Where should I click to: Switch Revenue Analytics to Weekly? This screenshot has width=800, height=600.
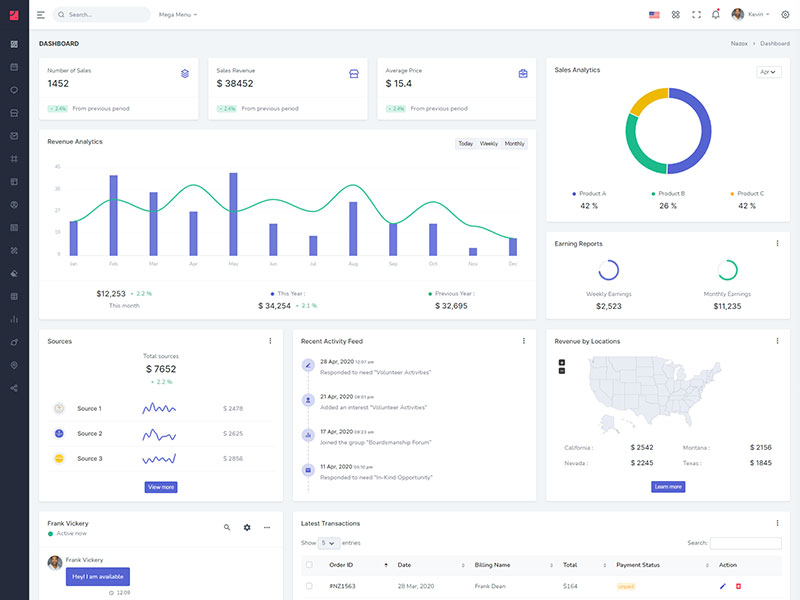489,144
